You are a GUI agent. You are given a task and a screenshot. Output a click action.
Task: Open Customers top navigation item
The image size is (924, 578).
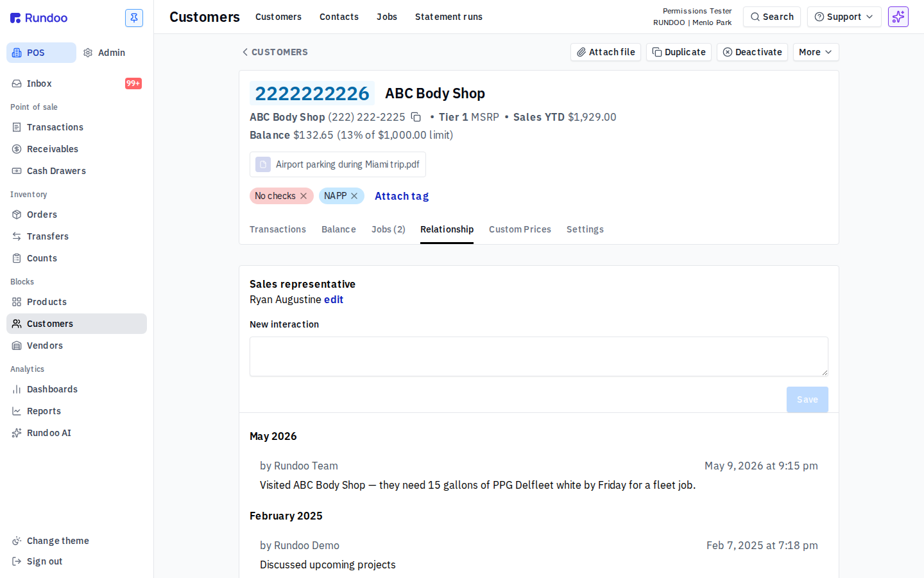[278, 17]
